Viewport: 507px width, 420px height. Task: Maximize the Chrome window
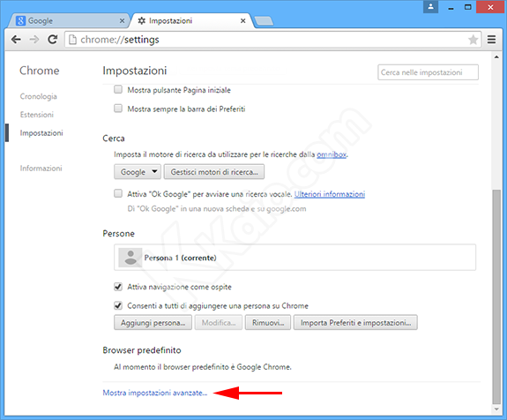point(468,7)
